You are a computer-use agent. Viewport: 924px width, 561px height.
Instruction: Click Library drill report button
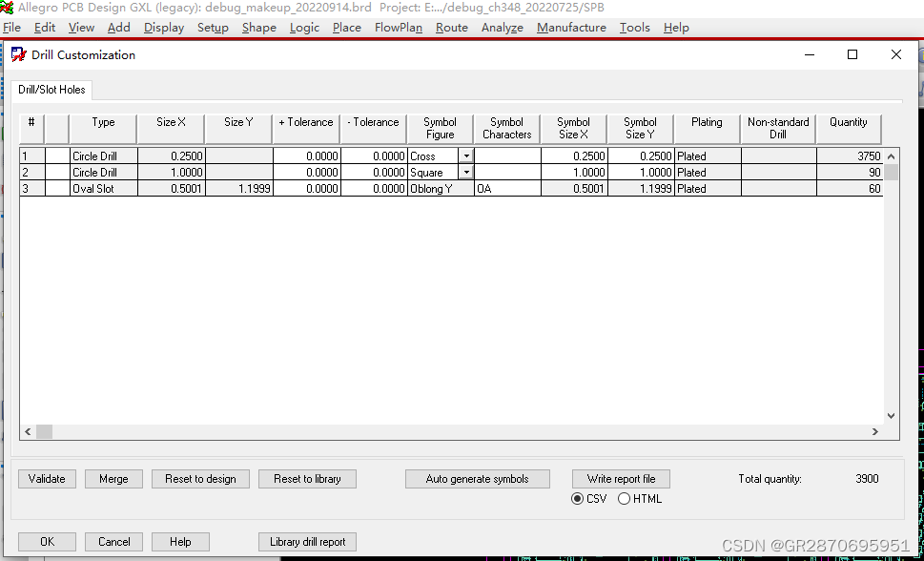(x=307, y=542)
